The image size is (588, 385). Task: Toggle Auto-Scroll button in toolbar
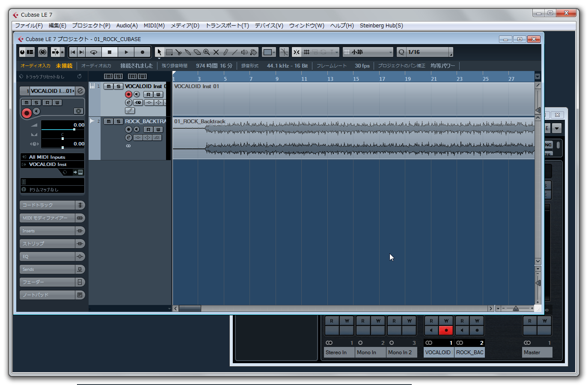[56, 52]
